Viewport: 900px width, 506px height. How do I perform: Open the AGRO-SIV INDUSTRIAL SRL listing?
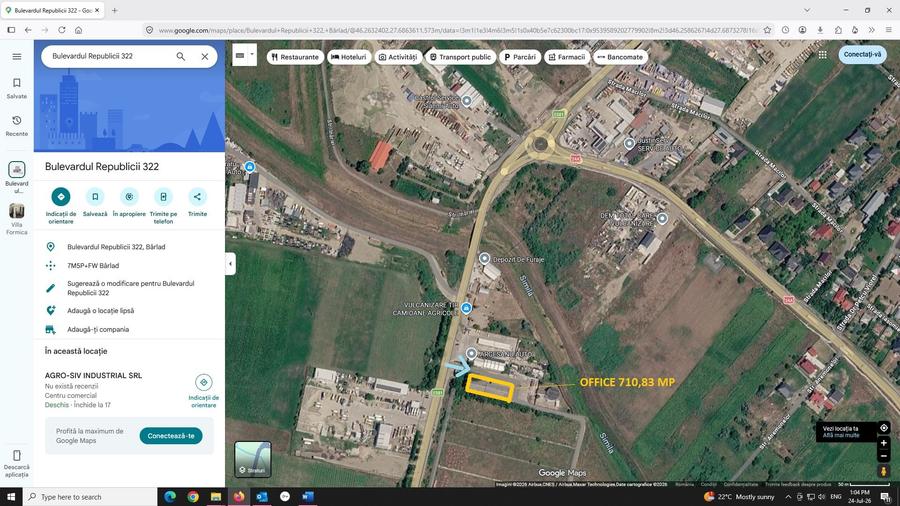click(x=94, y=375)
